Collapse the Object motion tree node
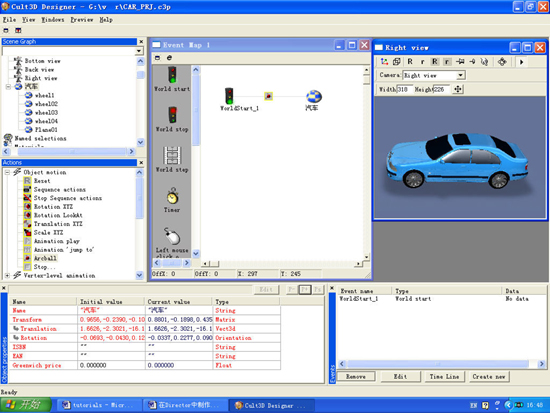This screenshot has height=413, width=550. tap(7, 172)
